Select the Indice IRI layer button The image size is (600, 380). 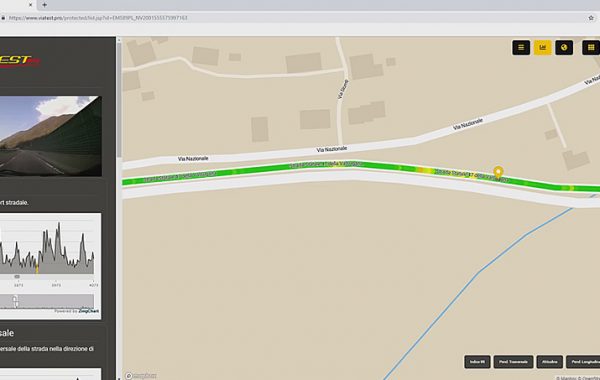(x=477, y=362)
